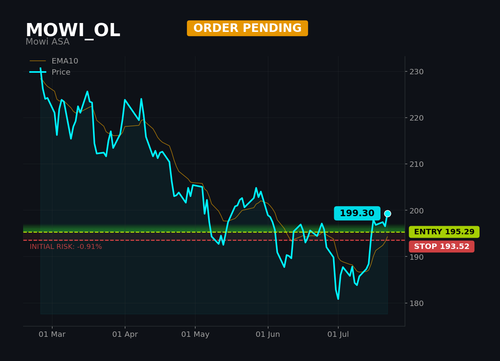Image resolution: width=500 pixels, height=361 pixels.
Task: Click the cyan last-price marker dot
Action: [387, 214]
